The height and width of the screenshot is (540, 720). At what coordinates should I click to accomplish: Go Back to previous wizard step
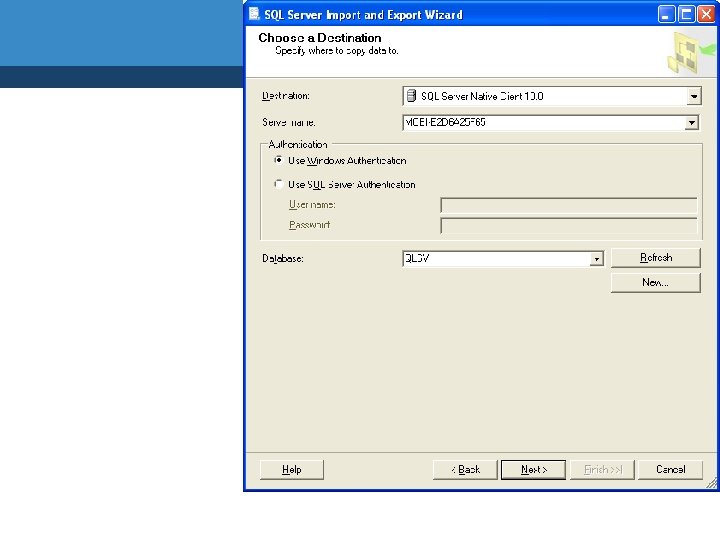(x=465, y=469)
